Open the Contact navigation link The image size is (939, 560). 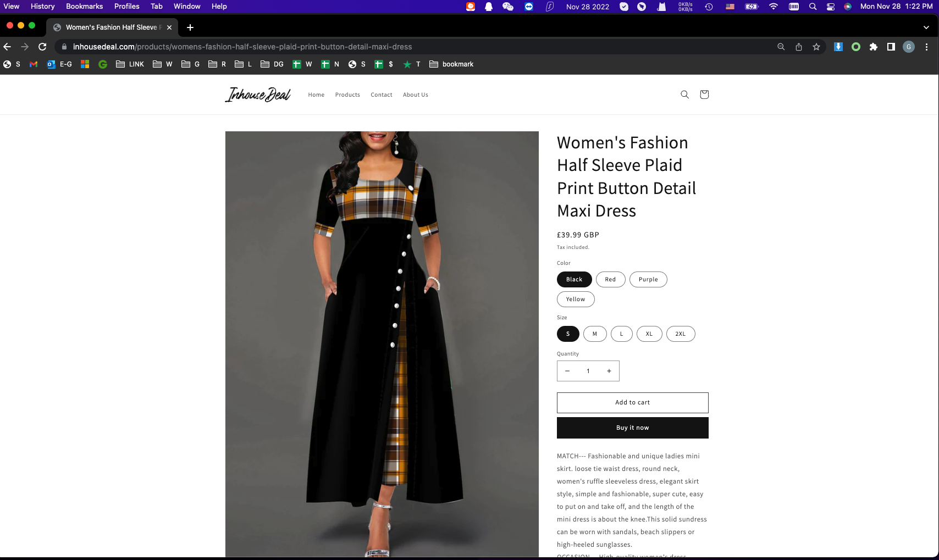(382, 95)
